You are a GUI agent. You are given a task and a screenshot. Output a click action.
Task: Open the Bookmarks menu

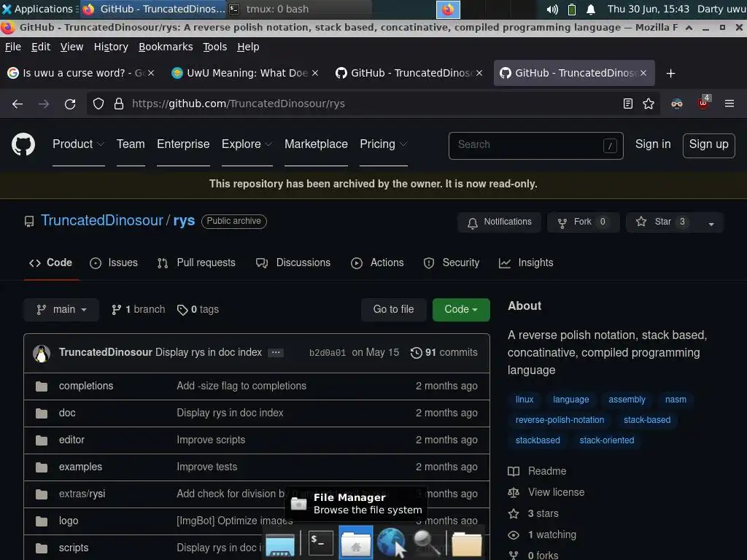(x=166, y=47)
